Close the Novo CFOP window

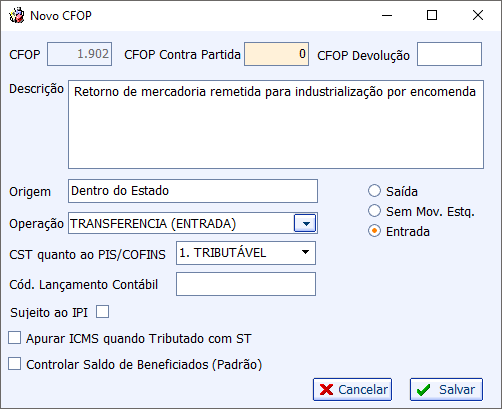pyautogui.click(x=478, y=15)
